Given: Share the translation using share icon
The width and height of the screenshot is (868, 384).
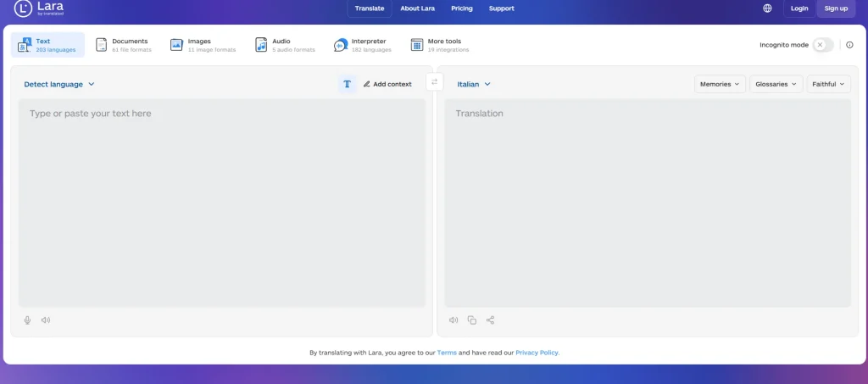Looking at the screenshot, I should tap(490, 320).
